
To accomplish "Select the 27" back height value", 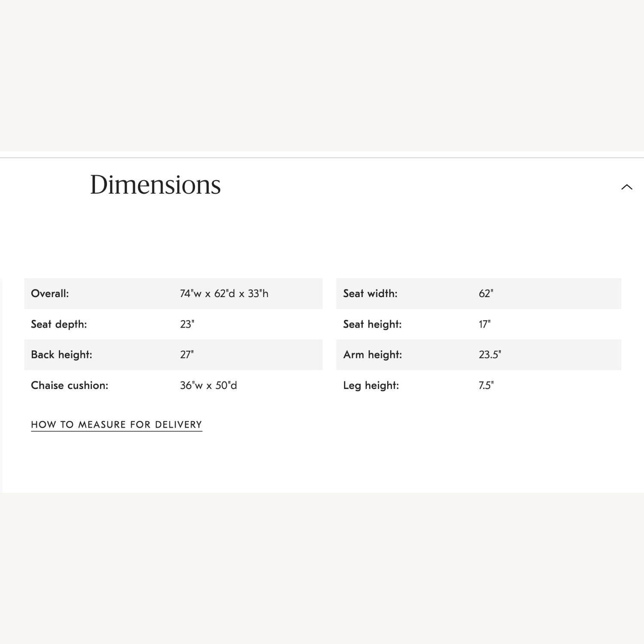I will point(187,355).
